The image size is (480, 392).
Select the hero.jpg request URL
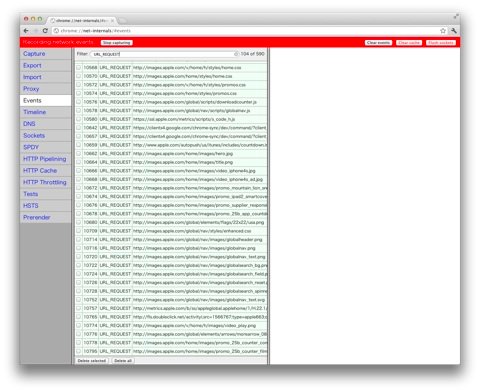pos(183,153)
